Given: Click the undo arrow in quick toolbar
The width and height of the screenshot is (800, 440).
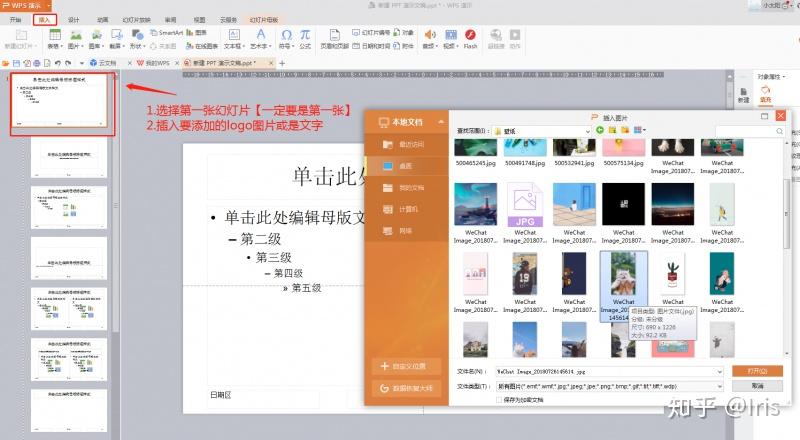Looking at the screenshot, I should (x=58, y=63).
